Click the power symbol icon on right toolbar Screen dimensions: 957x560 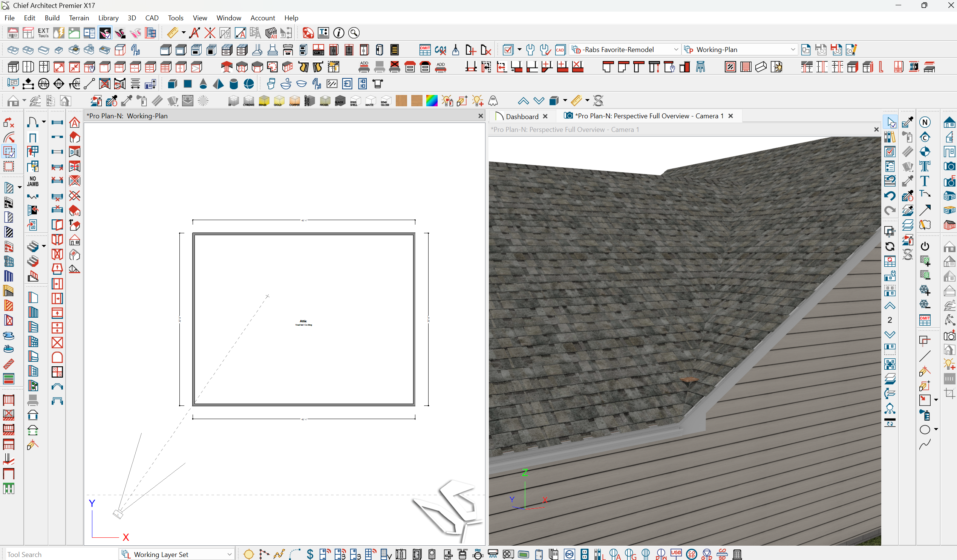coord(925,246)
